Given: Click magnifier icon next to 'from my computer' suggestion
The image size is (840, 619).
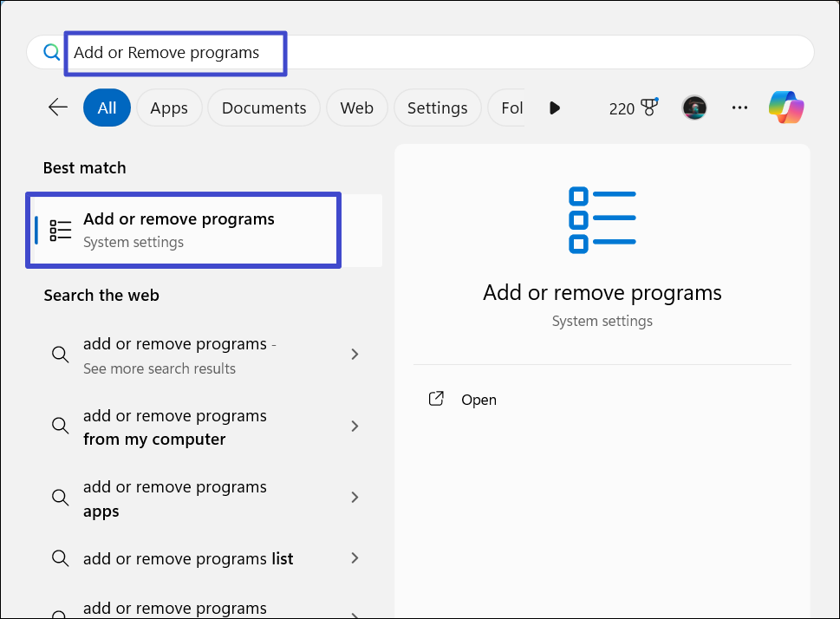Looking at the screenshot, I should coord(60,426).
